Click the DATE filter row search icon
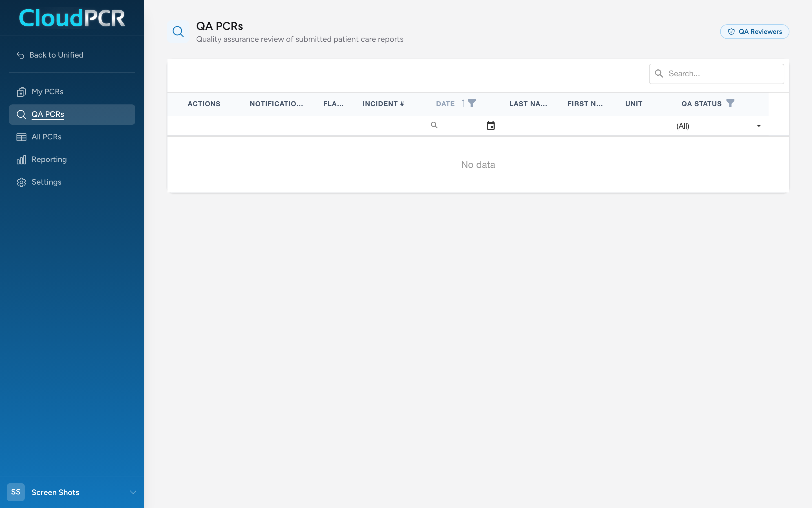 coord(434,125)
